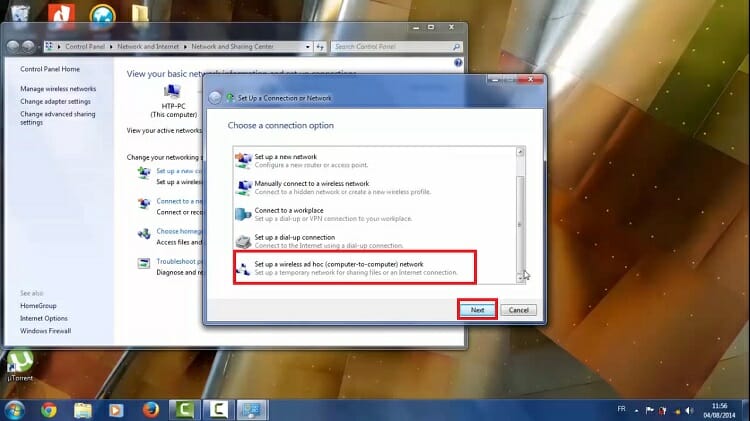This screenshot has width=750, height=421.
Task: Click the Choose homegroup icon
Action: tap(143, 233)
